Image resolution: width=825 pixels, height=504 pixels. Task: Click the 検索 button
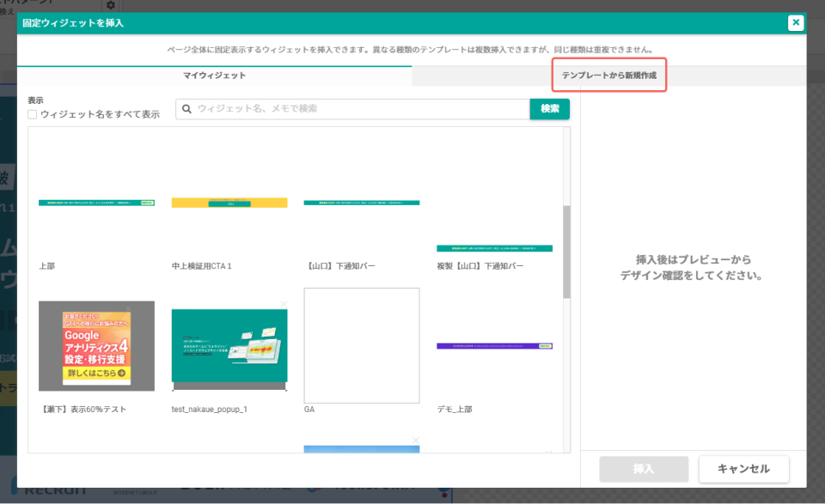(549, 109)
